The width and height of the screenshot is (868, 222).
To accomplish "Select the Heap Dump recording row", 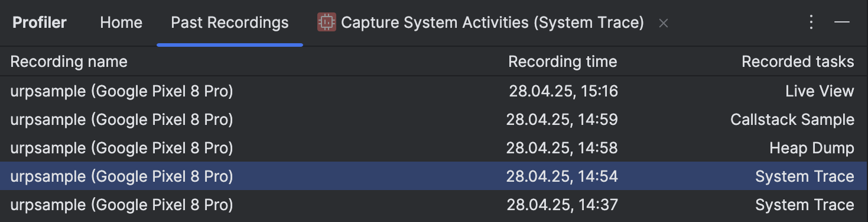I will click(x=434, y=147).
